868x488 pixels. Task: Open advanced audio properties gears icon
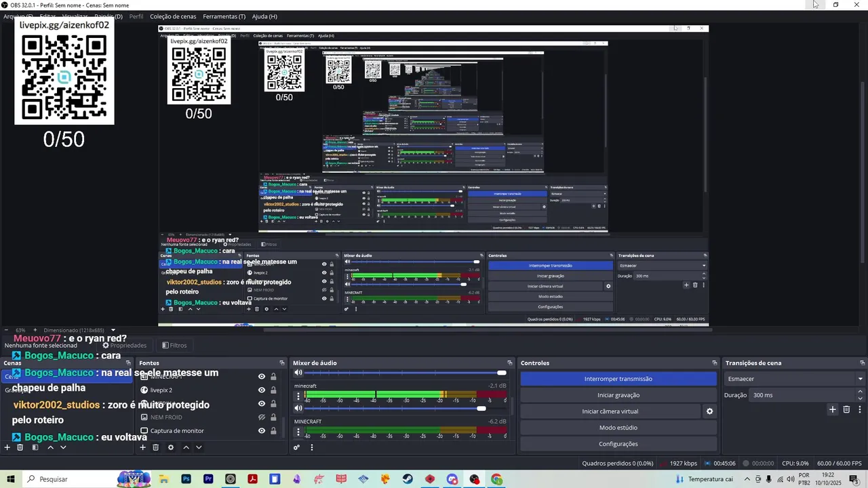click(x=297, y=447)
